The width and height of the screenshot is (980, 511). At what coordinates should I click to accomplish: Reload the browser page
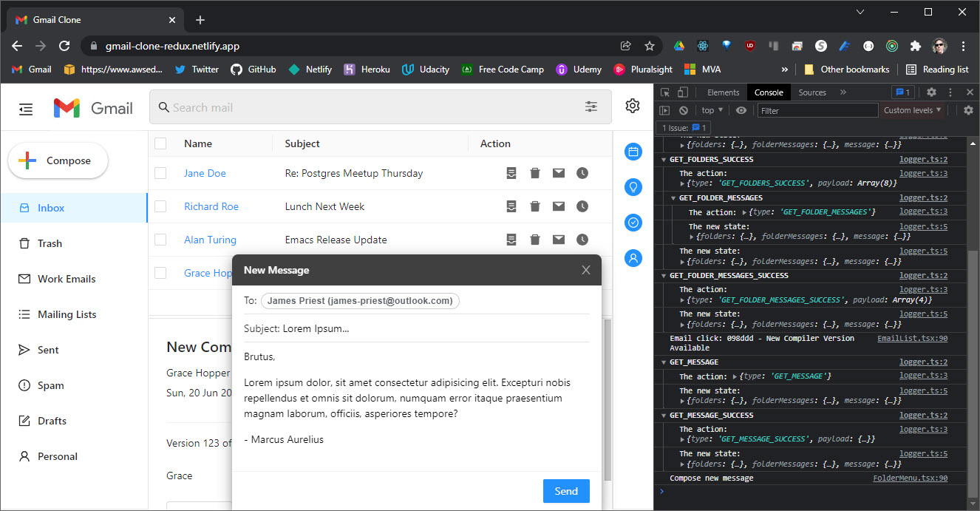(x=64, y=46)
